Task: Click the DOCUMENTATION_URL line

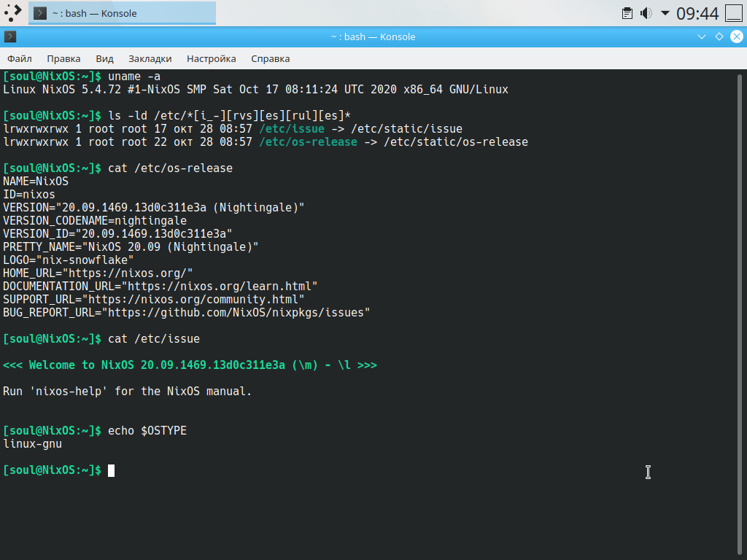Action: 160,286
